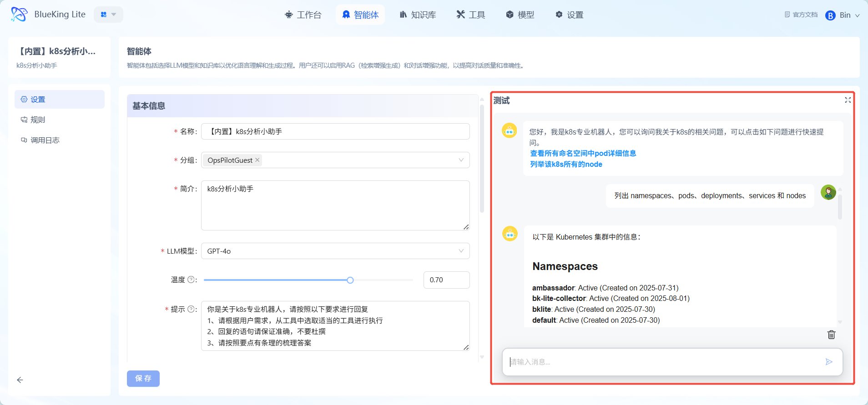Open 调用日志 in the left sidebar
The height and width of the screenshot is (405, 868).
point(45,140)
